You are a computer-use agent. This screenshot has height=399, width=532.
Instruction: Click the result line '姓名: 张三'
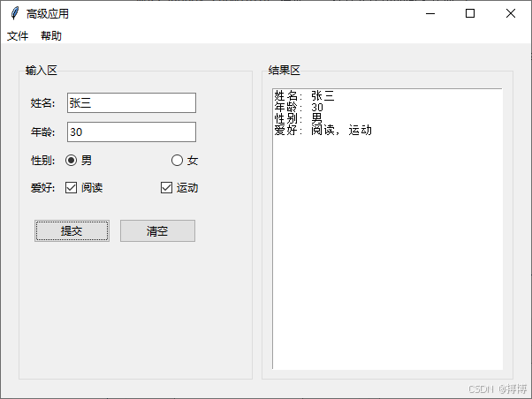(304, 96)
